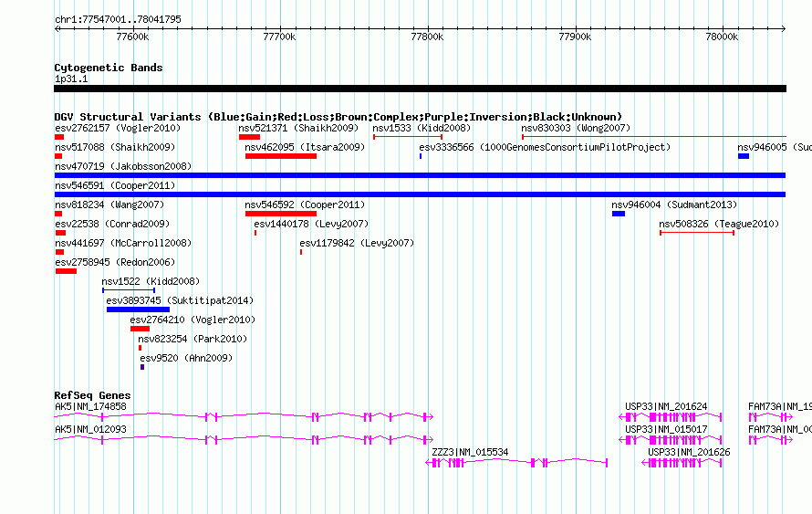Click the esv3336566 1000GenomesConsortiumPilotProject label
The image size is (812, 514).
point(545,147)
